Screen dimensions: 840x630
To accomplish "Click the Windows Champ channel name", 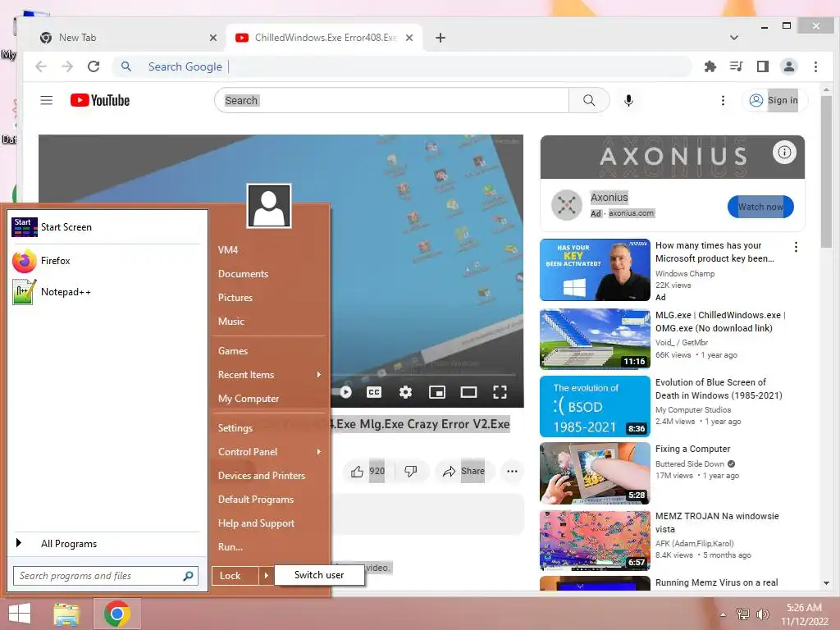I will click(685, 274).
